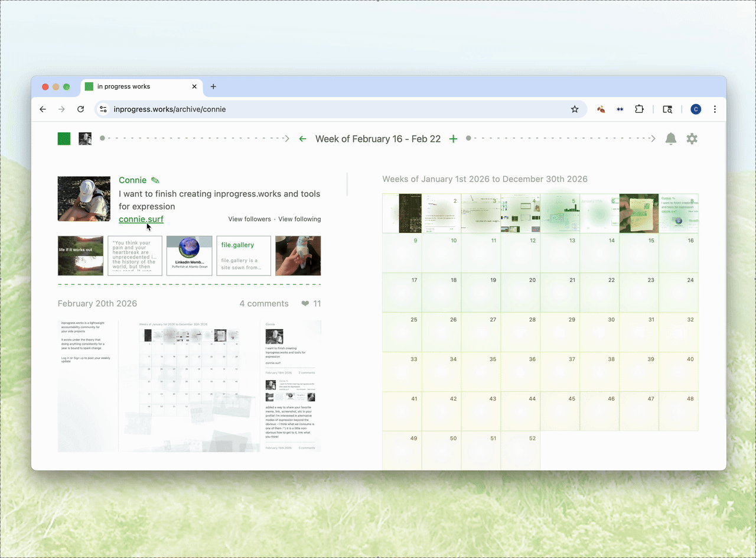Open the Extensions puzzle piece icon
The height and width of the screenshot is (558, 756).
(639, 109)
